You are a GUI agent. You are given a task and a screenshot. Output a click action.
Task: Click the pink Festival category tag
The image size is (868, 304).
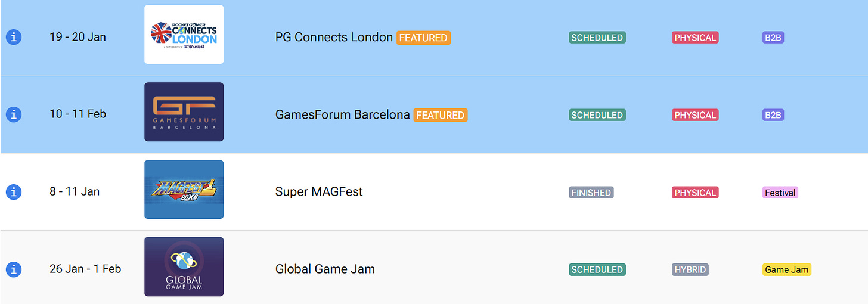pyautogui.click(x=780, y=193)
